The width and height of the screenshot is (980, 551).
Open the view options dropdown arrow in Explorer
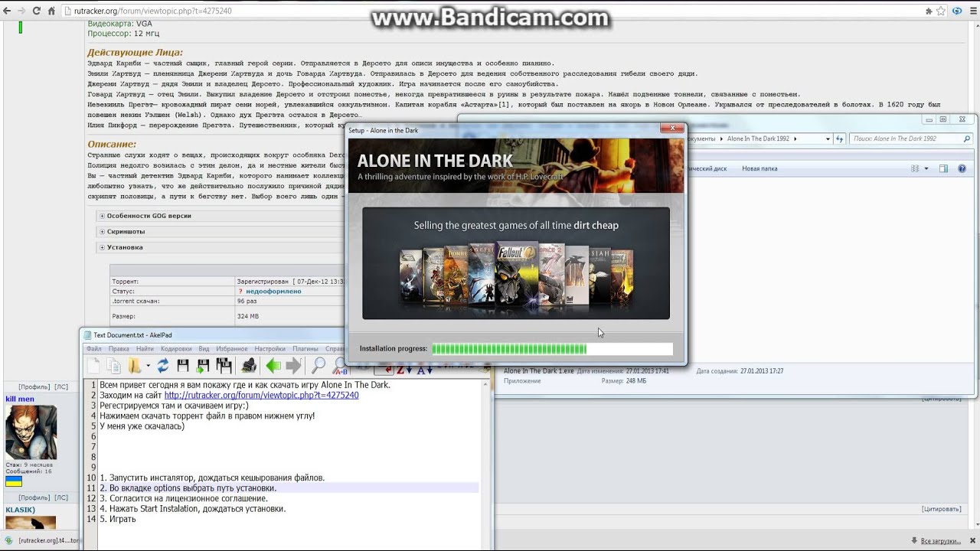926,168
